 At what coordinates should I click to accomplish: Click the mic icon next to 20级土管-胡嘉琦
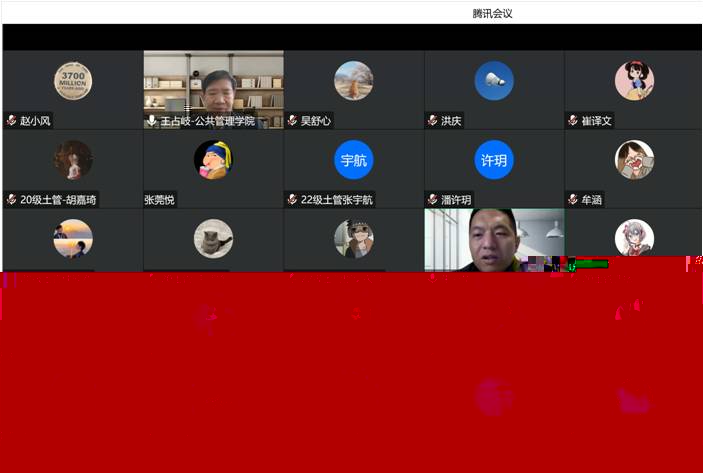[x=11, y=200]
